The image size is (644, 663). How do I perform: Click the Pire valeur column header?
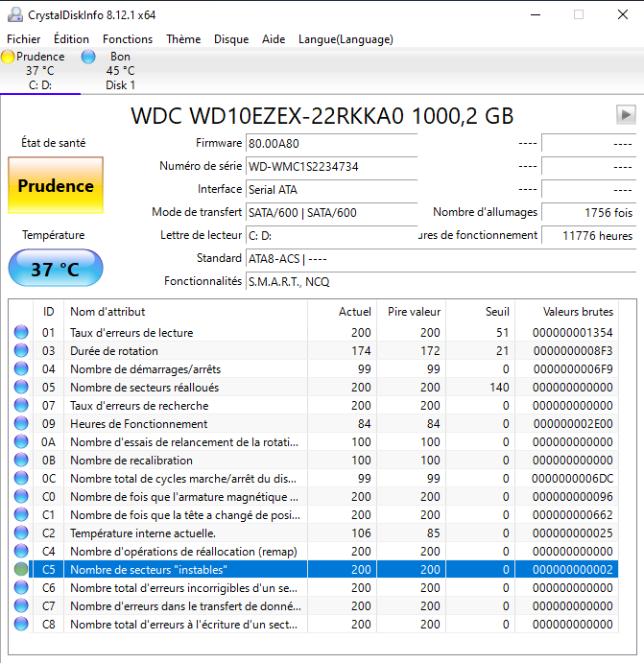(412, 312)
